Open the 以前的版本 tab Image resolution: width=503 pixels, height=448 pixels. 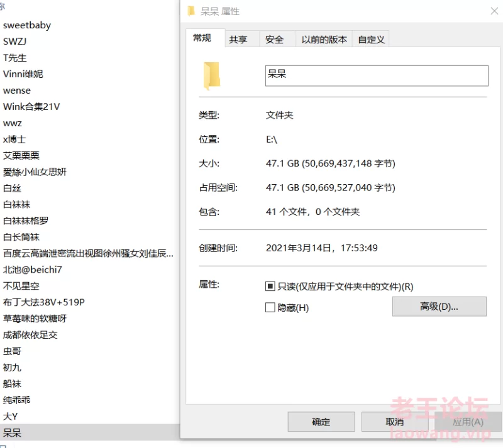pos(323,38)
